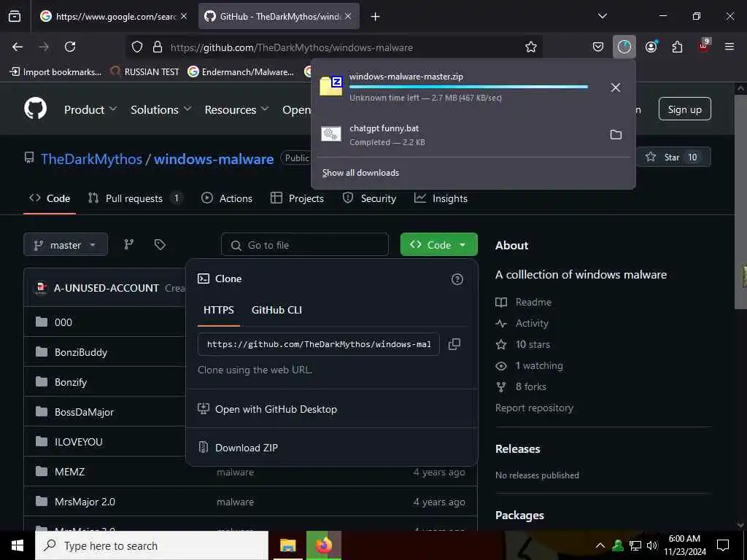The image size is (747, 560).
Task: Open the Firefox account icon
Action: [651, 47]
